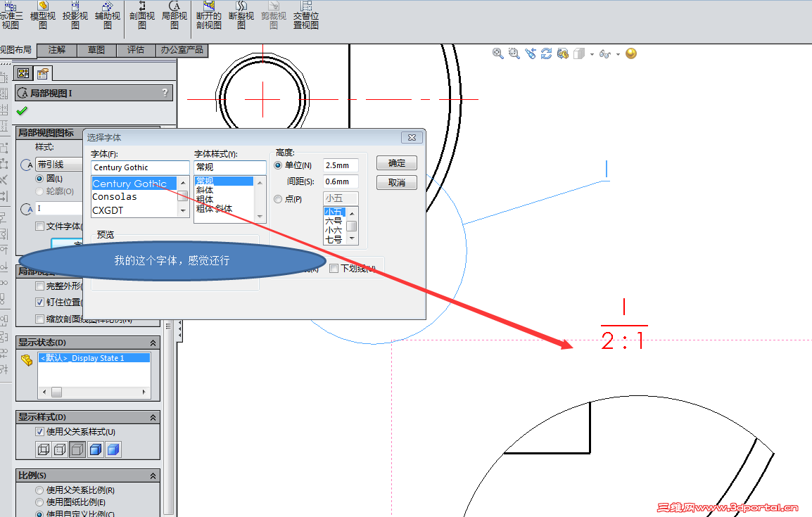Open the 模型视图 (Model View) tool

[43, 15]
